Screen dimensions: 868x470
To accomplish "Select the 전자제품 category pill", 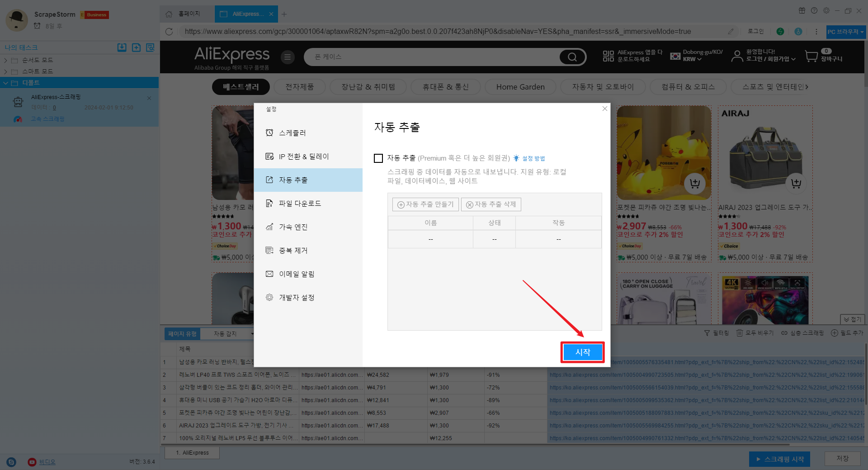I will 299,87.
